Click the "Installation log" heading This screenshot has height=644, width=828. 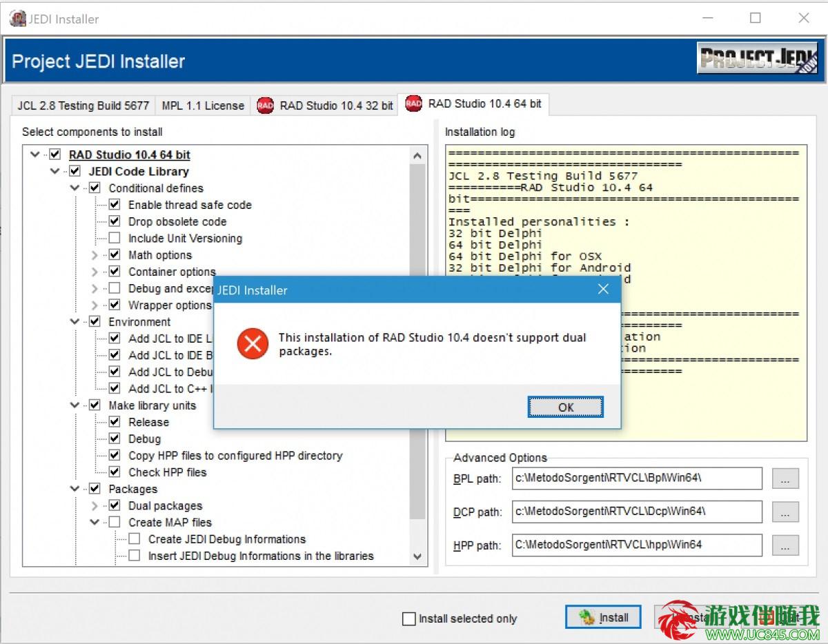[x=480, y=132]
